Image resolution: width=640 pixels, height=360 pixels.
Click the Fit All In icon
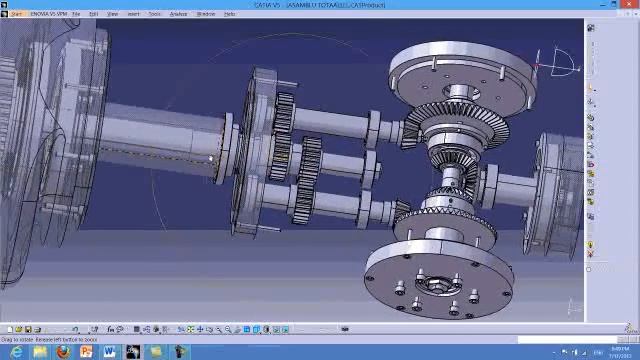tap(191, 329)
